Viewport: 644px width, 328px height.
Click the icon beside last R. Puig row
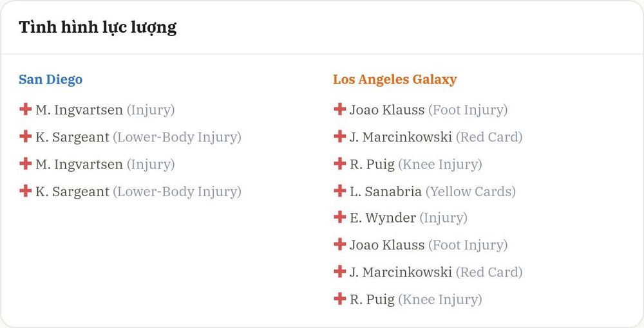[x=339, y=299]
